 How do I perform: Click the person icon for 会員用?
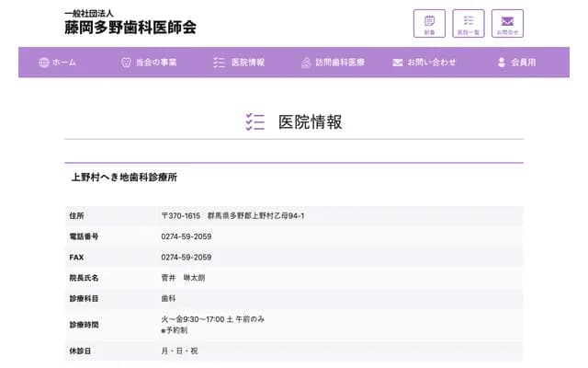502,63
